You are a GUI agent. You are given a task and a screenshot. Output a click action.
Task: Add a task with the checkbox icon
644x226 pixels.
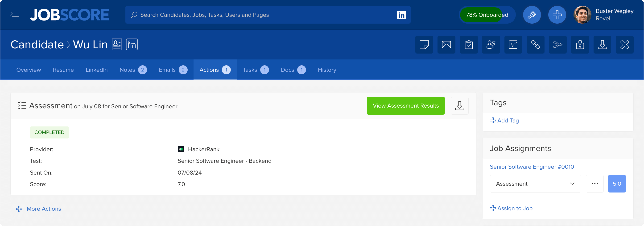tap(513, 45)
